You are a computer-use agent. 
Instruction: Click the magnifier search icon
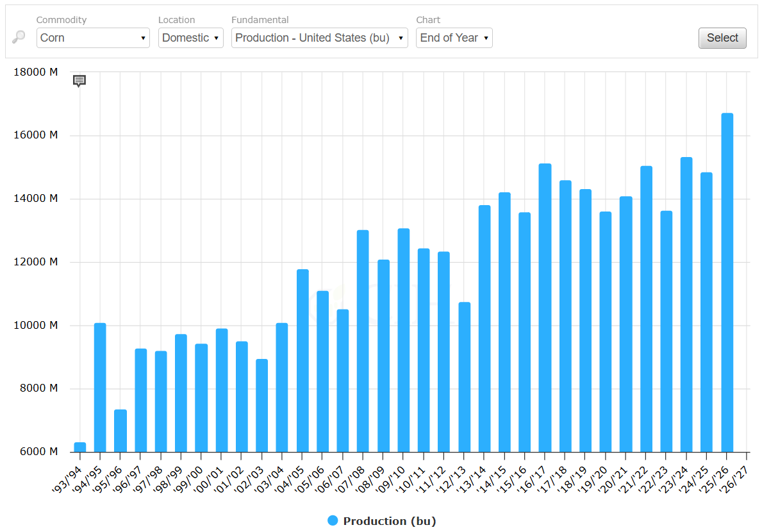[x=19, y=37]
